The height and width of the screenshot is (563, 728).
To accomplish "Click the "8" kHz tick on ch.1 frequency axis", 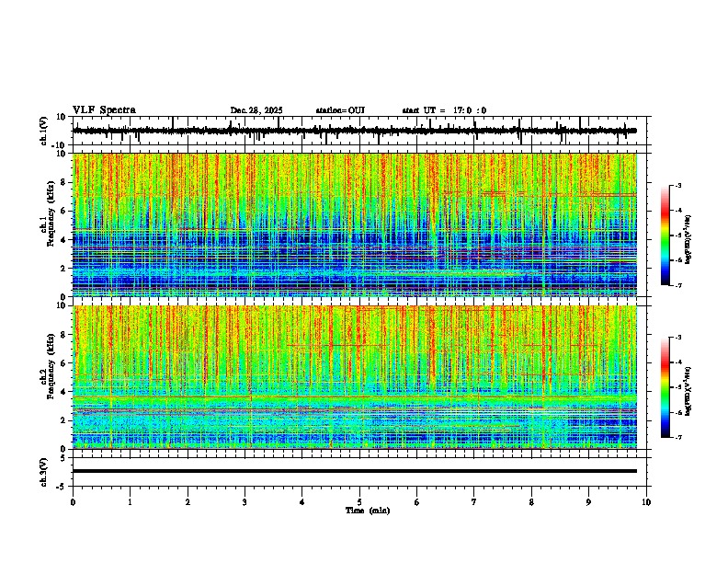I will (x=64, y=182).
